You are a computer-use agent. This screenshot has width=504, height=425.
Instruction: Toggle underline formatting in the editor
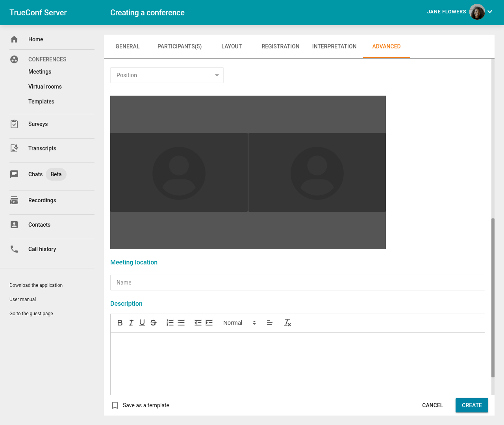(x=142, y=323)
